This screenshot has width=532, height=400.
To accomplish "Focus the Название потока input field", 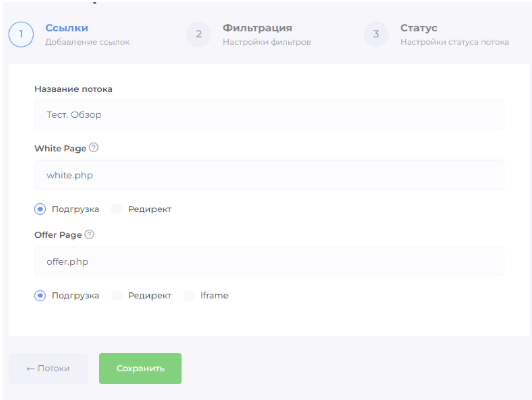I will click(269, 115).
